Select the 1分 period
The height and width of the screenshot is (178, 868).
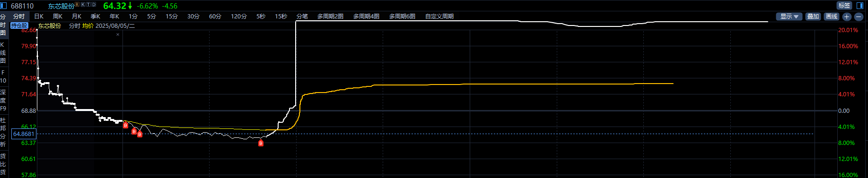[x=133, y=17]
